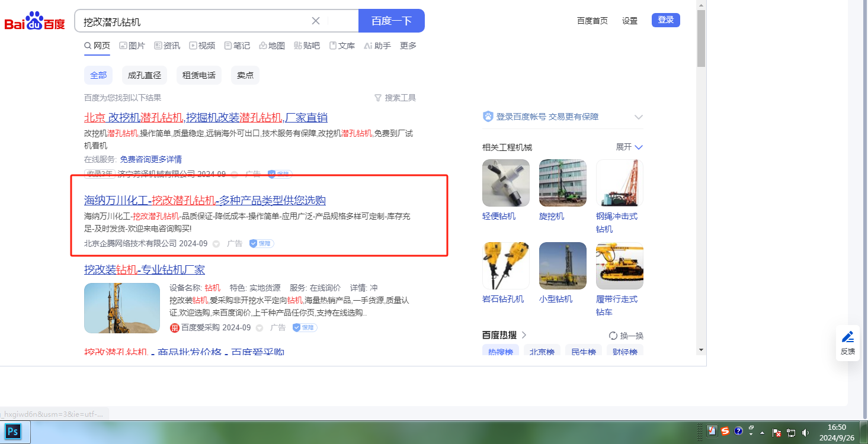Select the 全部 filter chip
The width and height of the screenshot is (868, 444).
[98, 75]
